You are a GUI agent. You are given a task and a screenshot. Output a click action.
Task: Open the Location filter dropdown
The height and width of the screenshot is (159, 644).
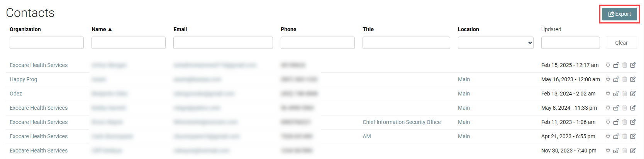[x=496, y=43]
